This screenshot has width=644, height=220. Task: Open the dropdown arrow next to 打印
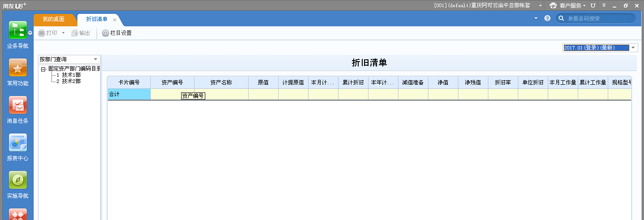pyautogui.click(x=64, y=33)
